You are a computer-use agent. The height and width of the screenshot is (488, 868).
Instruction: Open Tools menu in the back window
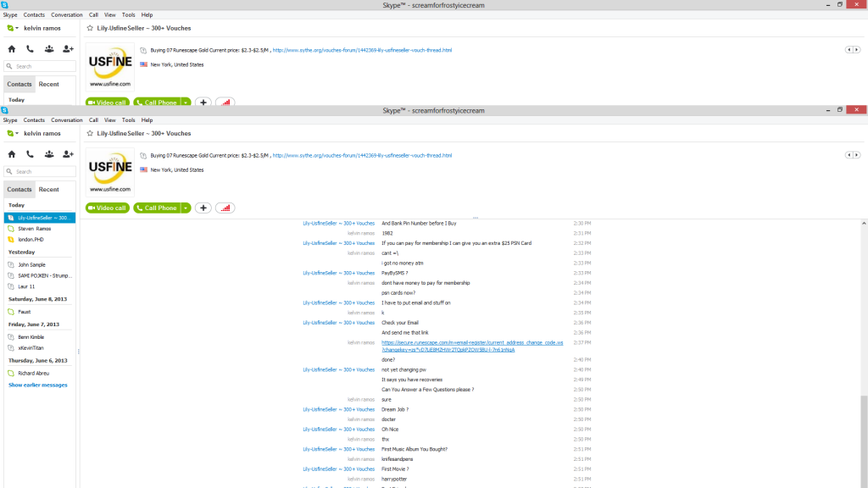[129, 15]
